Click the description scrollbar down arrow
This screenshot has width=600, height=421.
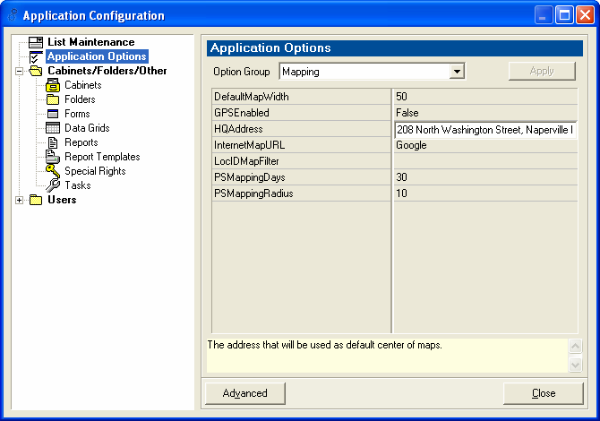coord(575,364)
